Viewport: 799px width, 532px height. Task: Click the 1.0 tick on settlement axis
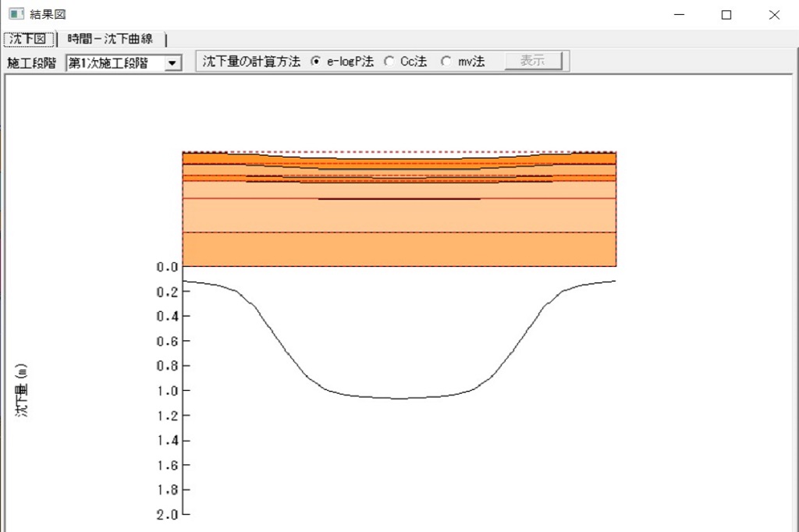(168, 390)
